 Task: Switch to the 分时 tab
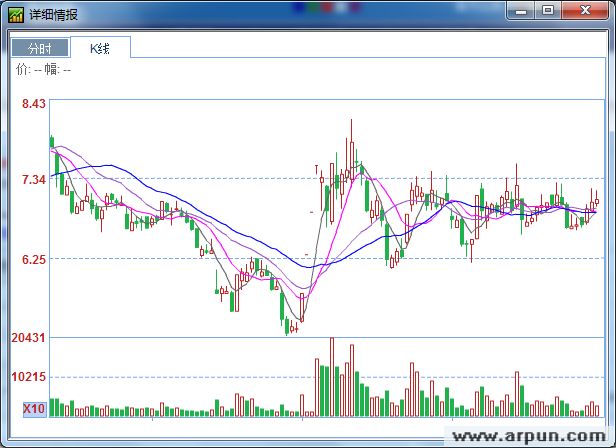(x=40, y=48)
